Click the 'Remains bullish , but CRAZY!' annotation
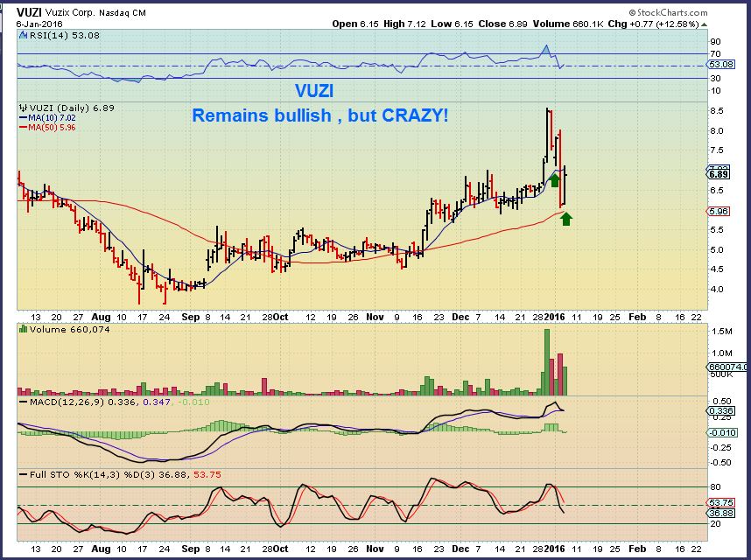 pos(319,115)
